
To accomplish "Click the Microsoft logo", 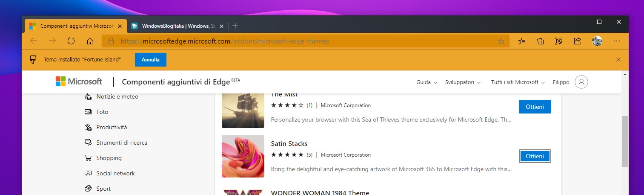I will [79, 81].
